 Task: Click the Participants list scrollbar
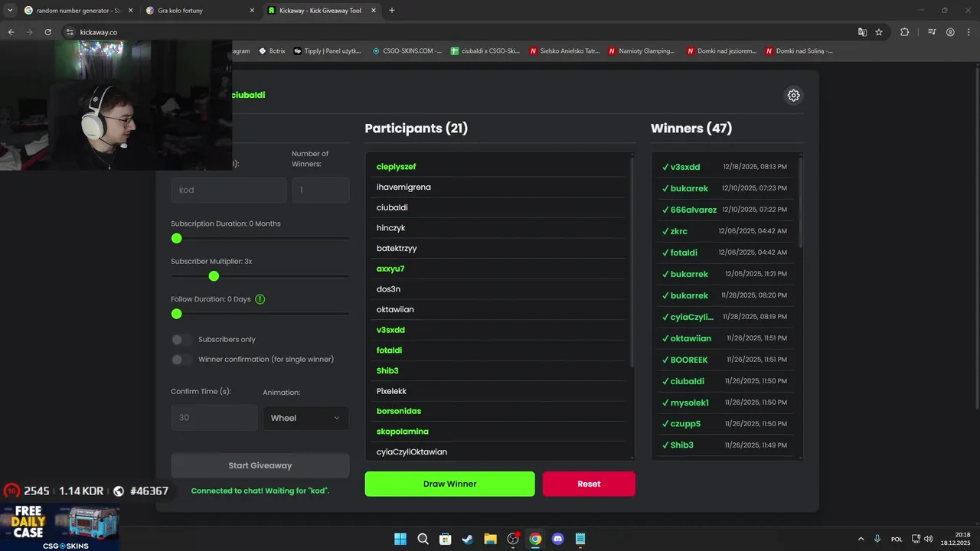(632, 260)
